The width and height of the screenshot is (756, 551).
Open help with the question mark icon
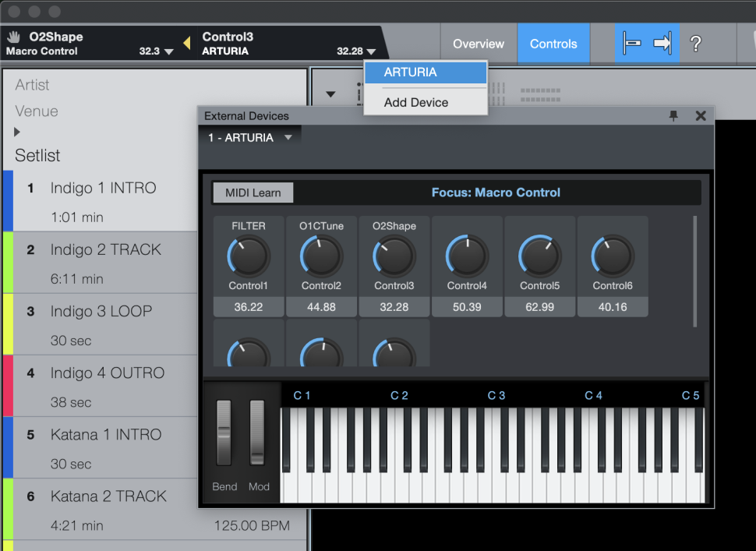pyautogui.click(x=695, y=44)
